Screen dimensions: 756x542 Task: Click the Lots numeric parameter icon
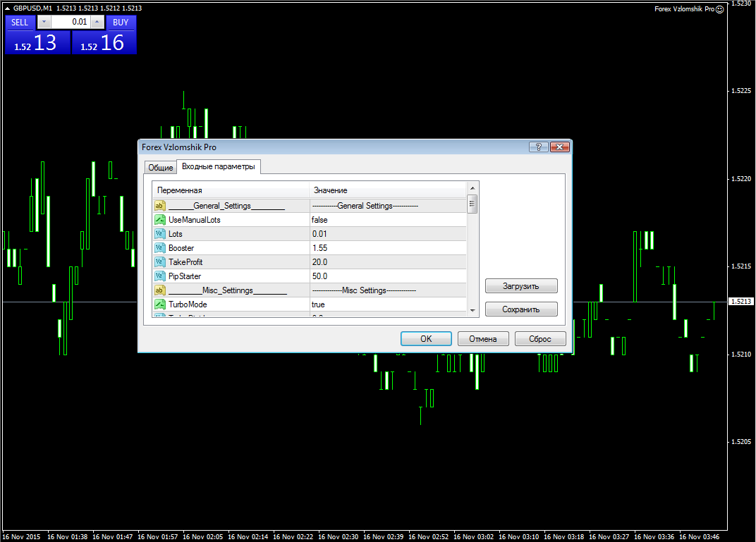(x=159, y=234)
